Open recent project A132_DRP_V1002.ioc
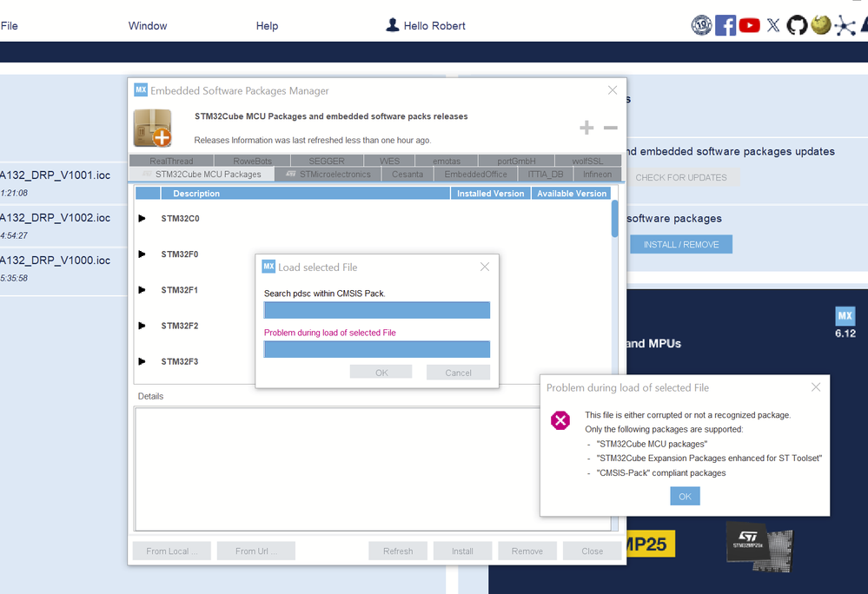The height and width of the screenshot is (594, 868). click(x=56, y=218)
